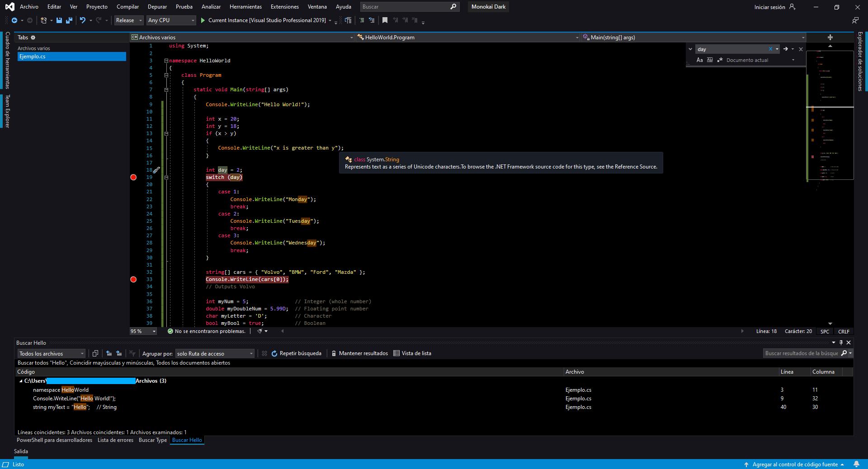The image size is (868, 469).
Task: Switch to PowerShell para desarrolladores tab
Action: 54,440
